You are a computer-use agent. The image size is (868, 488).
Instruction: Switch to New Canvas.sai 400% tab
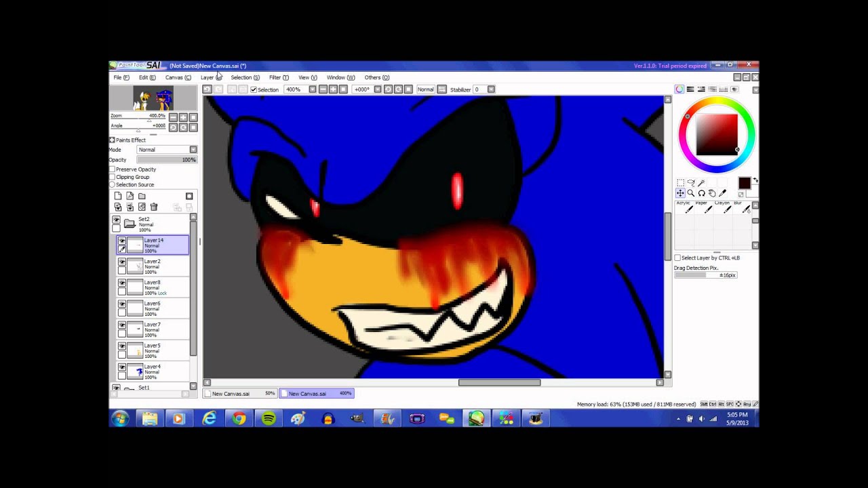pyautogui.click(x=317, y=393)
